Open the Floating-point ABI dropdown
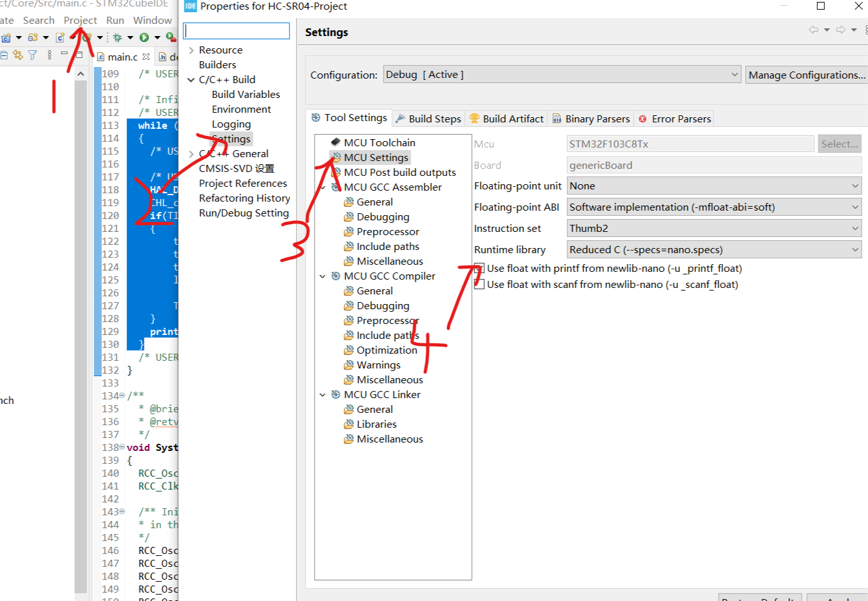Screen dimensions: 868x601 714,207
